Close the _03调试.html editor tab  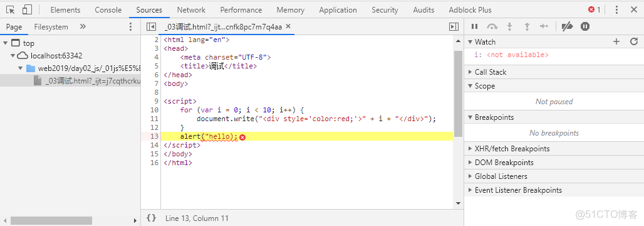point(288,26)
